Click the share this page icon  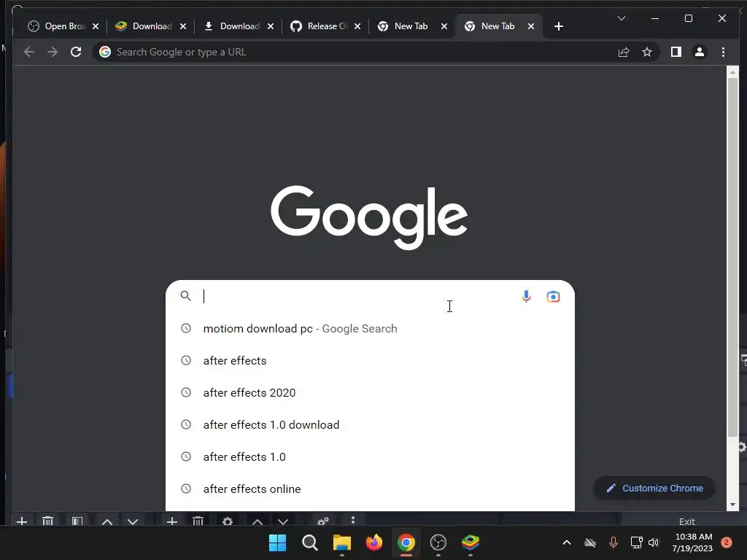tap(624, 52)
